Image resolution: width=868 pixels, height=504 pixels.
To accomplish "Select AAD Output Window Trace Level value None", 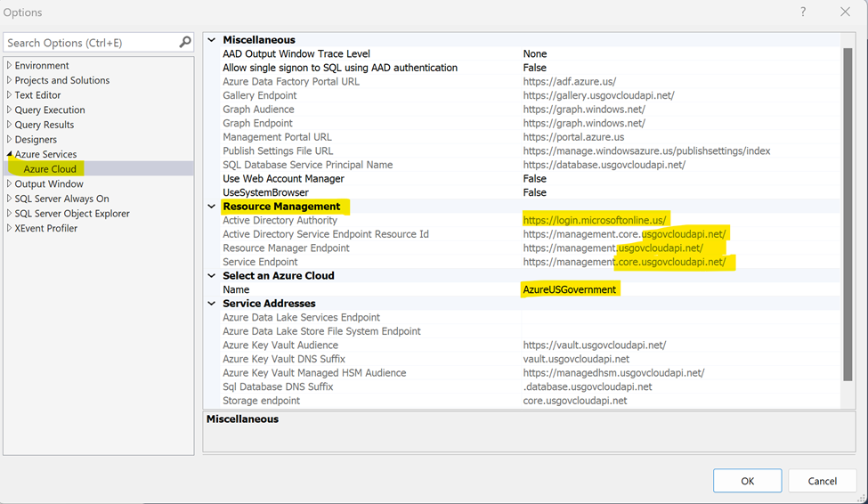I will tap(535, 53).
